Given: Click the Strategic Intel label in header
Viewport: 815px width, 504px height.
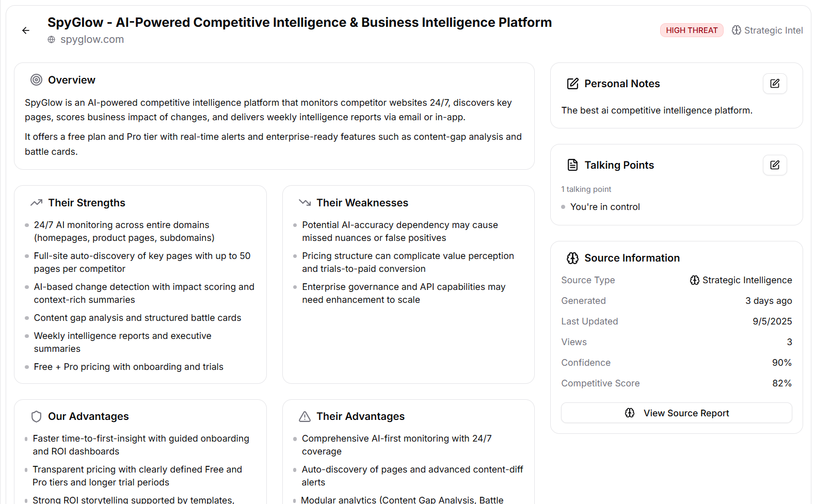Looking at the screenshot, I should tap(773, 30).
